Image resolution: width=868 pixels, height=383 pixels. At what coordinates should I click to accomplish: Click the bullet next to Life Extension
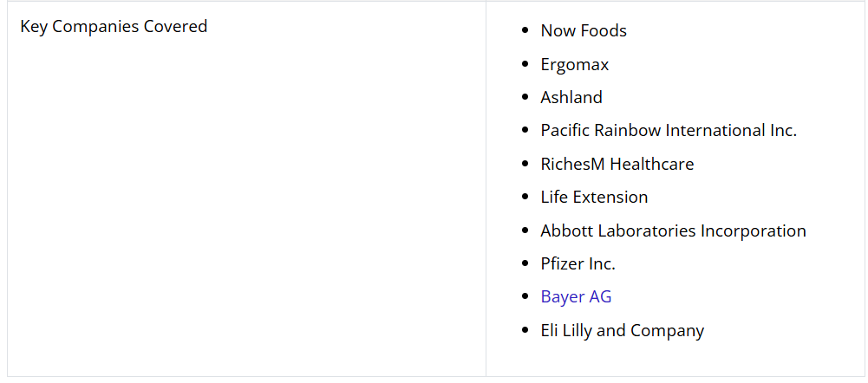click(x=525, y=198)
